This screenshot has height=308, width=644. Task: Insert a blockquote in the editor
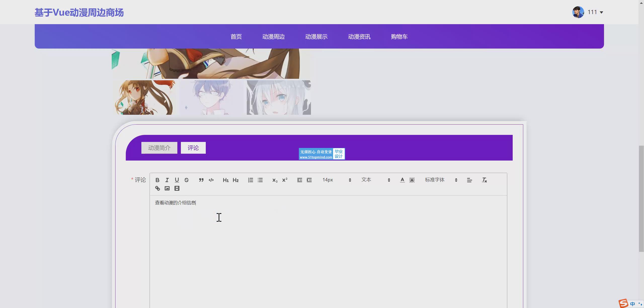201,180
